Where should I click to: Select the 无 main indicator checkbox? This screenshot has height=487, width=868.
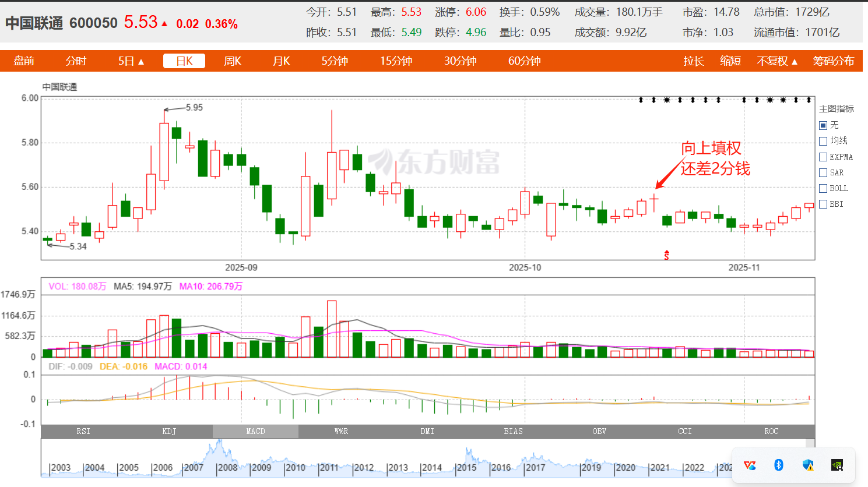click(x=823, y=125)
